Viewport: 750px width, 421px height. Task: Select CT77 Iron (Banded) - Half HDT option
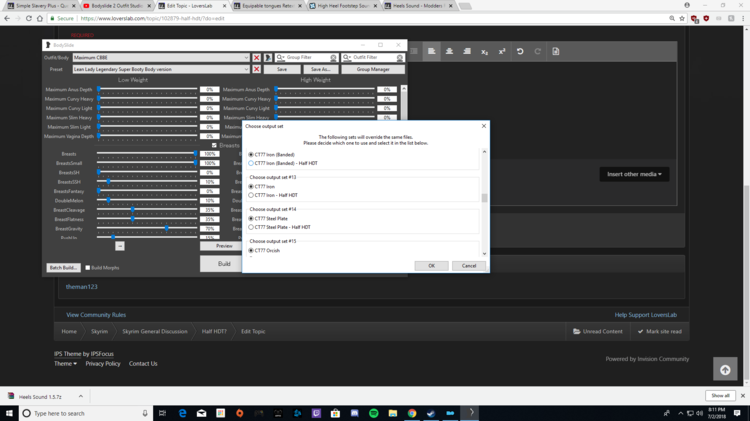tap(251, 163)
